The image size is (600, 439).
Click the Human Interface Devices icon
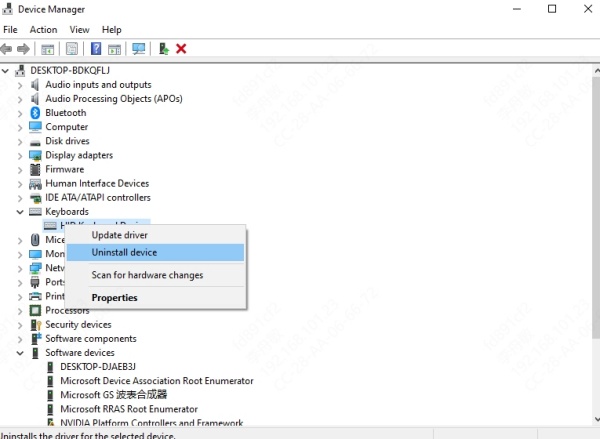tap(35, 184)
